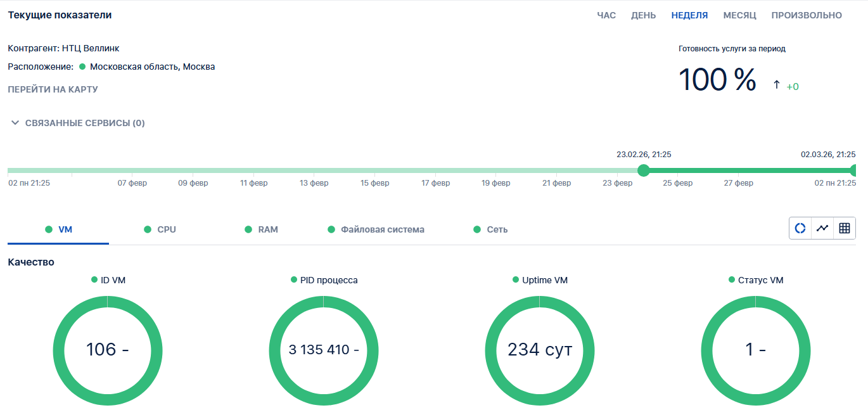Click green location dot beside Московская область
Screen dimensions: 868x410
[x=82, y=67]
